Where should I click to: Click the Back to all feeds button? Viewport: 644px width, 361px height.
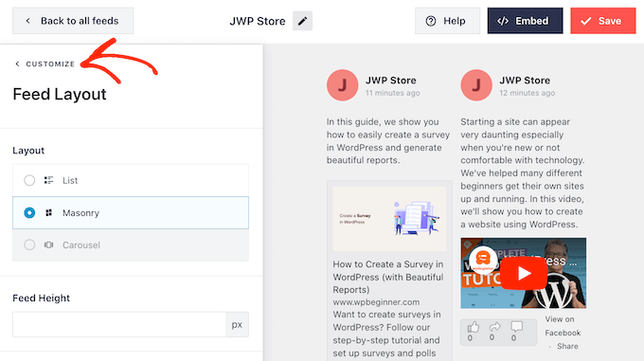tap(73, 21)
